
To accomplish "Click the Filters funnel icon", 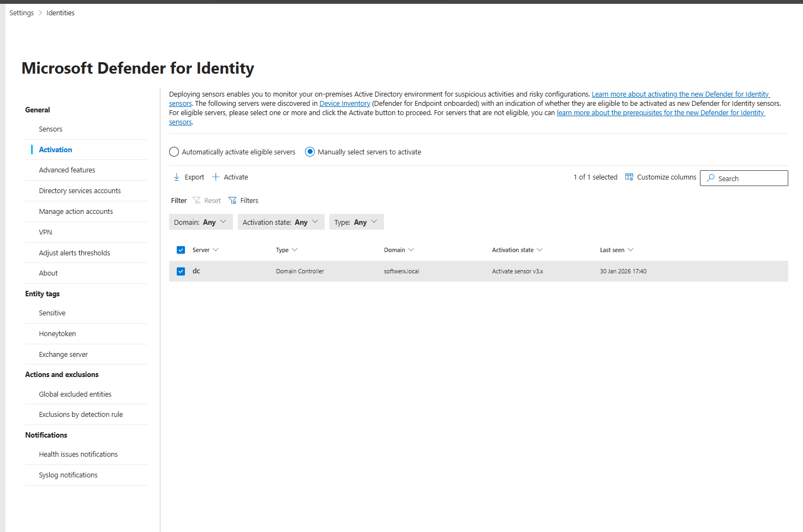I will coord(232,201).
